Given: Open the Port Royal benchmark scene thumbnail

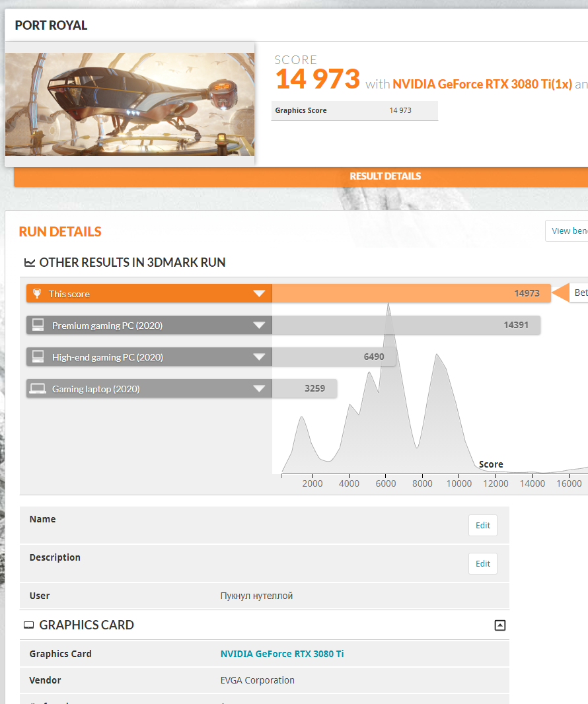Looking at the screenshot, I should point(129,104).
